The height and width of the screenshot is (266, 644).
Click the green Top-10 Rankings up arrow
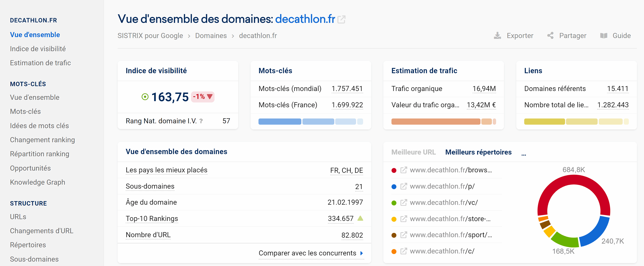tap(360, 219)
